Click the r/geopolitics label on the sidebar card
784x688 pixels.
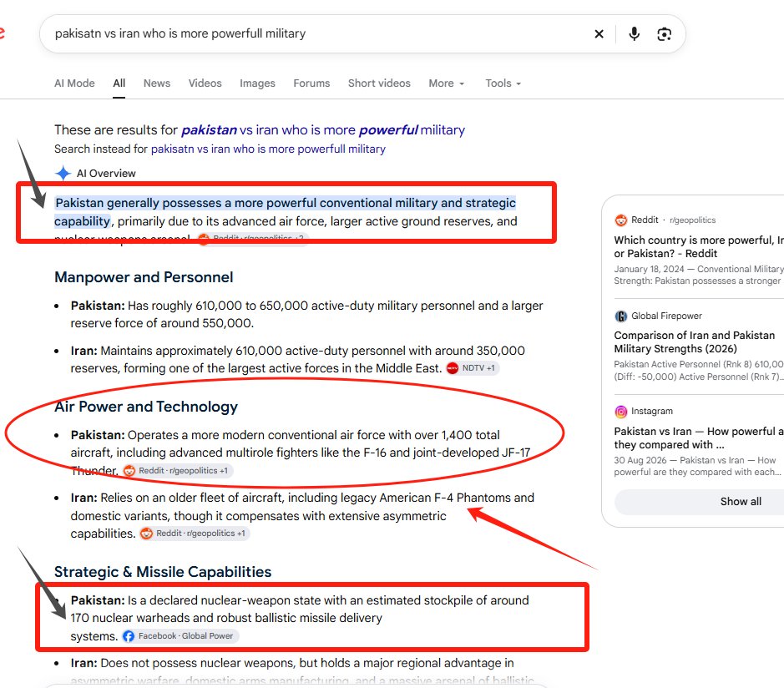[x=692, y=220]
